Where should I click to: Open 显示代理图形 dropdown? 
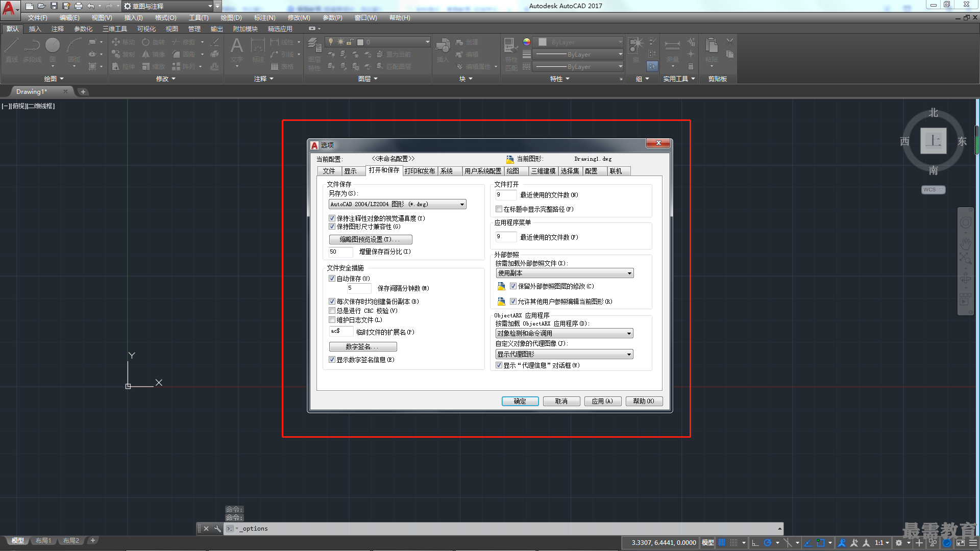[565, 354]
